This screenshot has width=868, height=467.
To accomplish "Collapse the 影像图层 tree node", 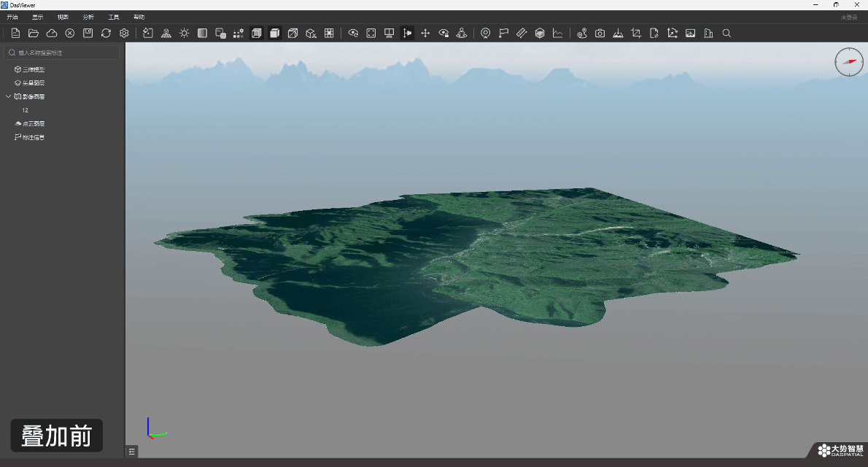I will tap(8, 96).
